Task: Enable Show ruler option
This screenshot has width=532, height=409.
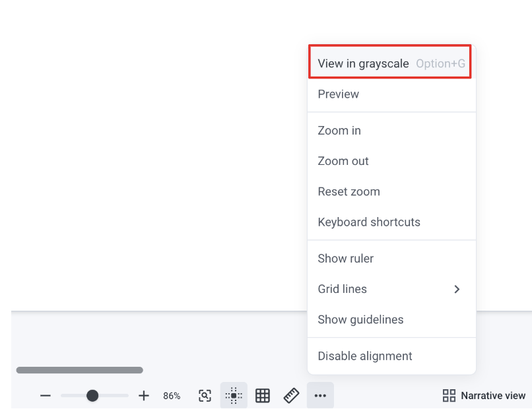Action: (346, 259)
